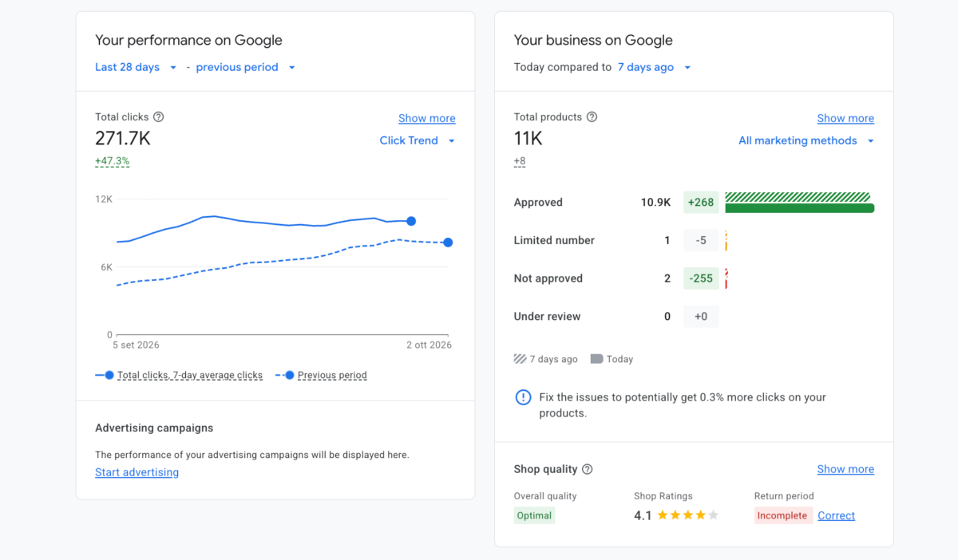Click the help icon next to Total products
The width and height of the screenshot is (958, 560).
click(592, 117)
